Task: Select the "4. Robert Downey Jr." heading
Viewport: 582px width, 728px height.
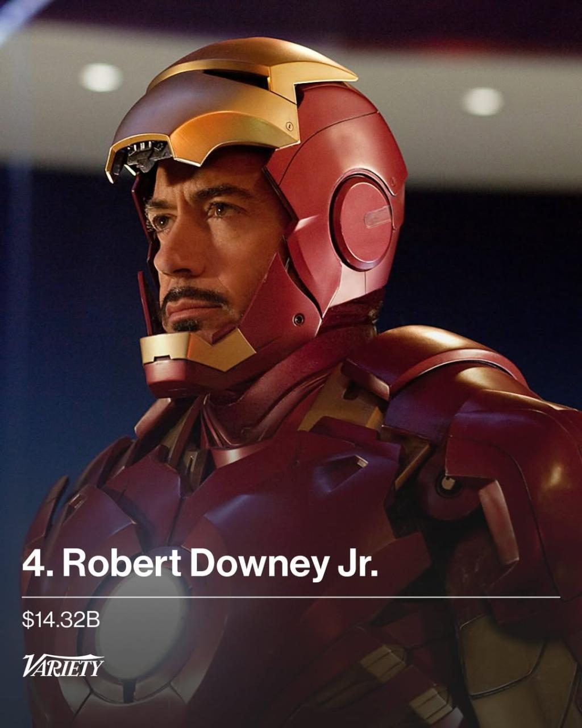Action: (200, 563)
